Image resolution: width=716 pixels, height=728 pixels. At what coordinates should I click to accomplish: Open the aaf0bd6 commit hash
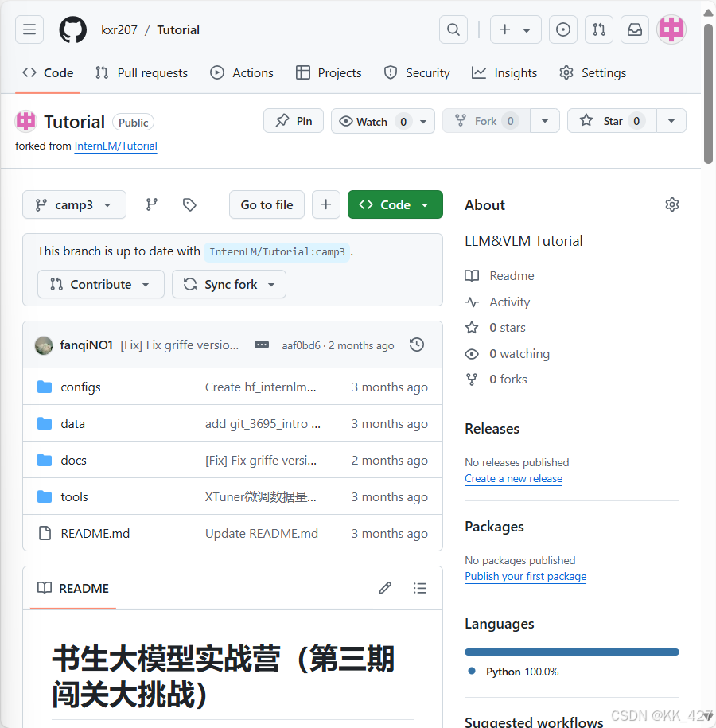pos(301,346)
